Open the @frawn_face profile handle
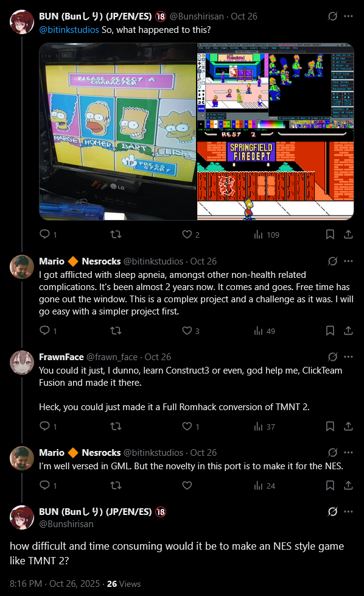The height and width of the screenshot is (596, 364). click(112, 357)
